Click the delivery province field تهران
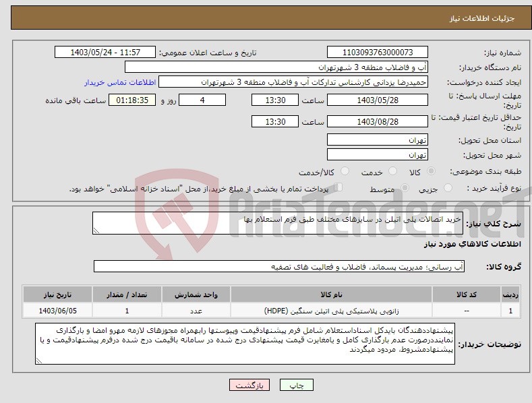The image size is (532, 403). [x=378, y=139]
